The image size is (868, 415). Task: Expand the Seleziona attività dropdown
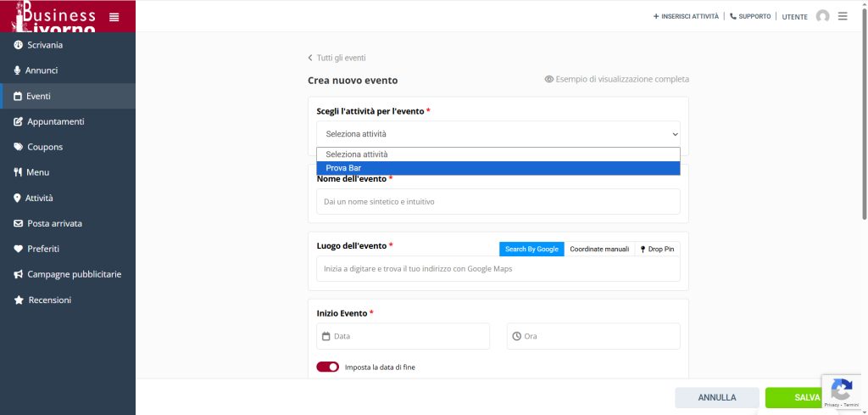[498, 134]
